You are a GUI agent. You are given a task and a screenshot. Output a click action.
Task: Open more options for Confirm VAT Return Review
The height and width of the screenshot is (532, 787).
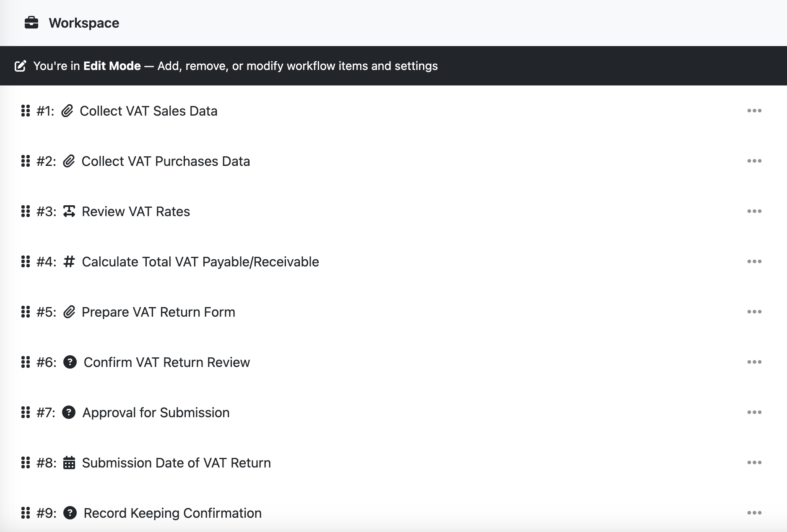(x=754, y=362)
